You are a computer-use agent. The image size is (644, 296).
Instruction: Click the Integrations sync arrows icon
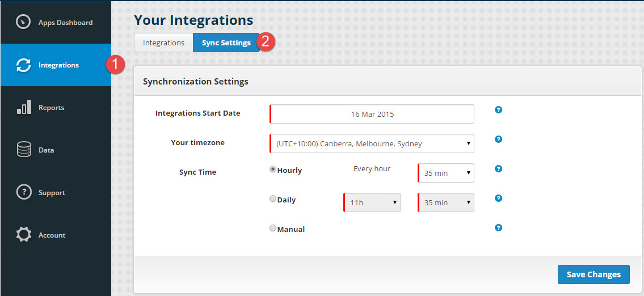click(23, 65)
